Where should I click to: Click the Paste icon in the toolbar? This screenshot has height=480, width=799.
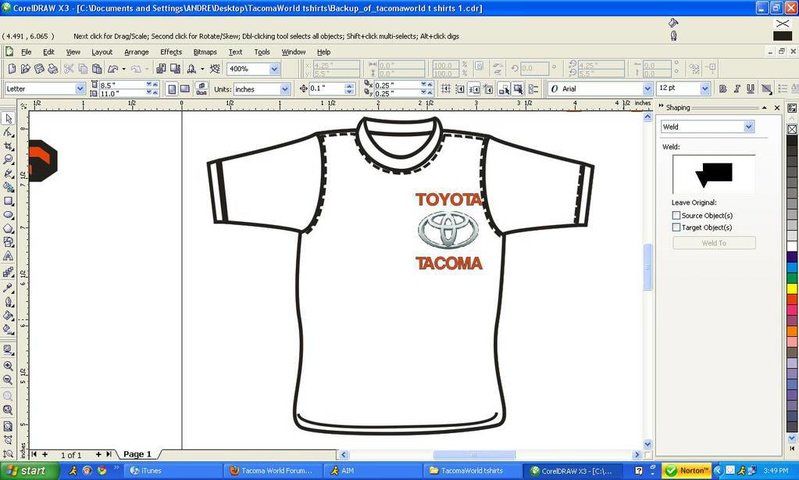(97, 68)
